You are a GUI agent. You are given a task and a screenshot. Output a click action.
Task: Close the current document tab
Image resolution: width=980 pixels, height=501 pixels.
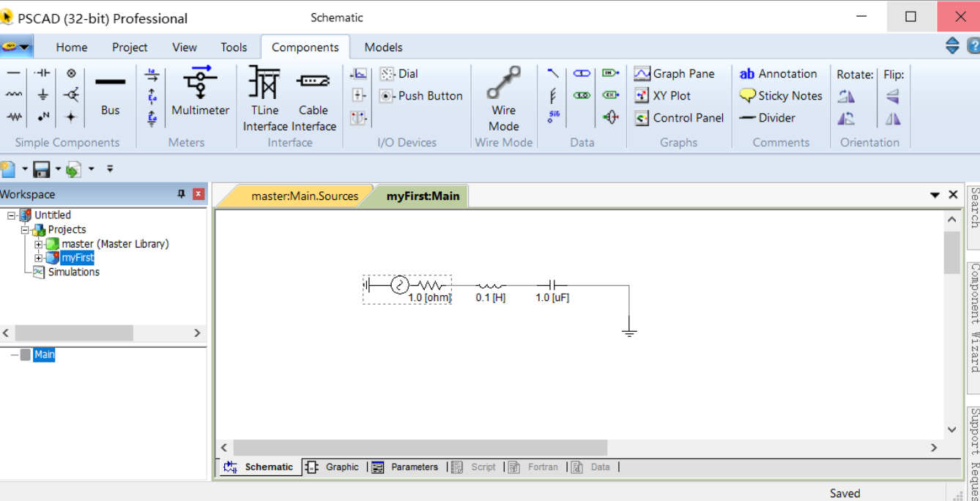[x=953, y=195]
